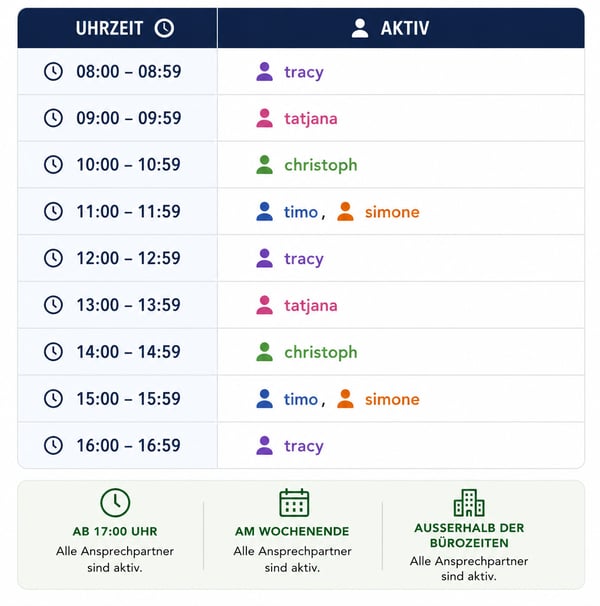Click the green calendar icon above AM WOCHENENDE
The image size is (600, 606).
click(294, 503)
